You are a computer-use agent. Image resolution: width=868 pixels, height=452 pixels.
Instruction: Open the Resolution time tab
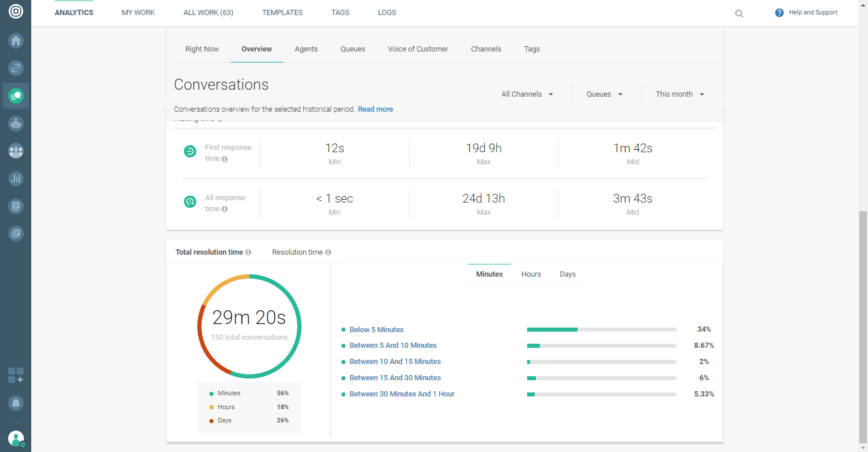pos(297,252)
